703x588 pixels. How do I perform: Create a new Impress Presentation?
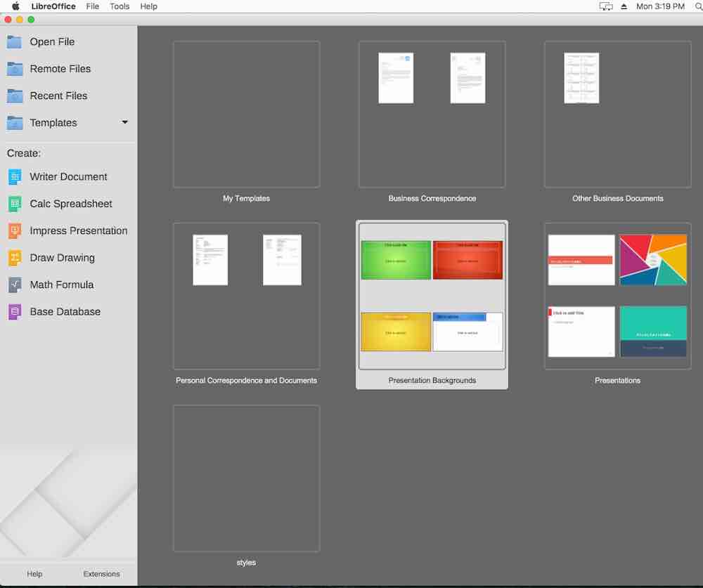[79, 231]
